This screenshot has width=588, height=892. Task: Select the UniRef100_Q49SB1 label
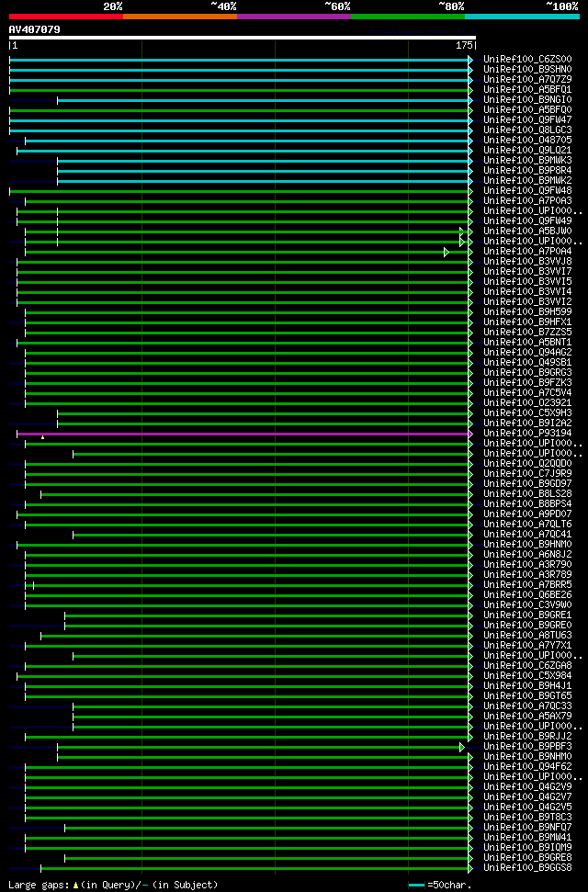tap(527, 362)
